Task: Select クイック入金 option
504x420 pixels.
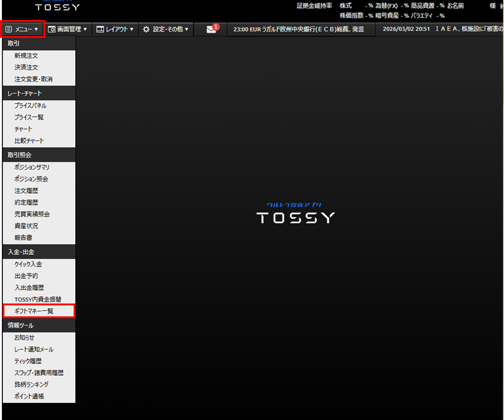Action: click(x=28, y=264)
